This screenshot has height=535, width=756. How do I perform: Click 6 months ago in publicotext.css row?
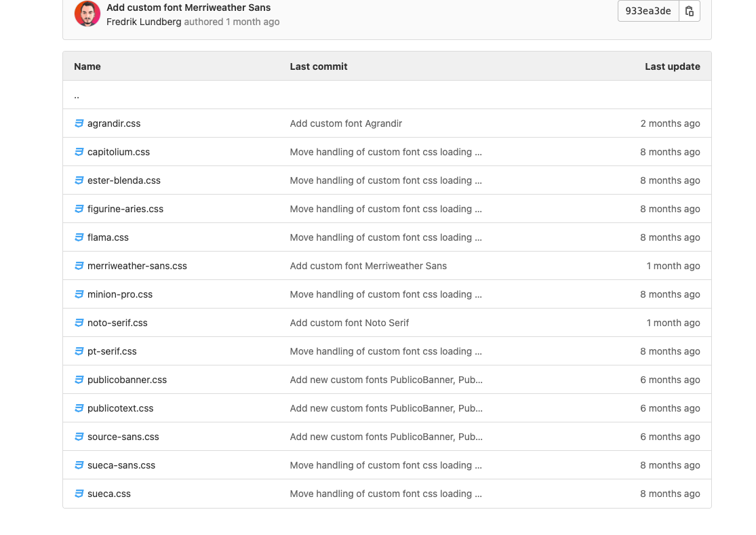pos(670,408)
